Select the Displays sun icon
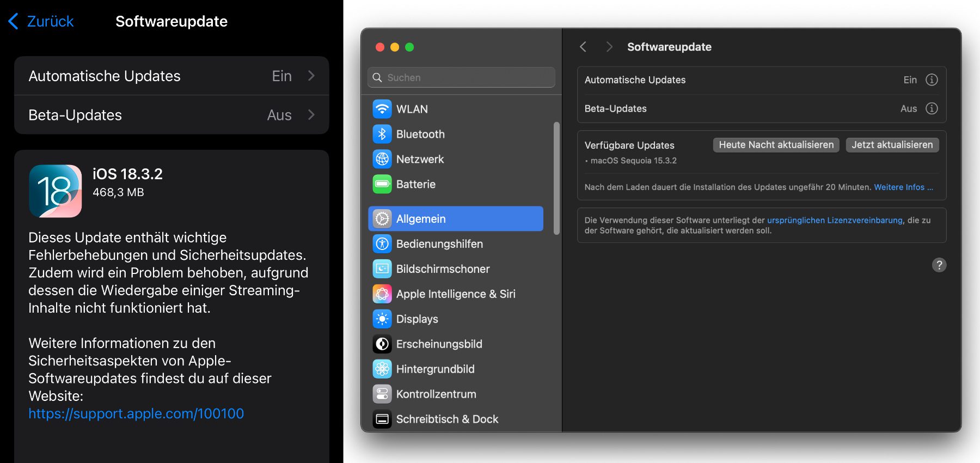Viewport: 980px width, 463px height. pos(382,319)
